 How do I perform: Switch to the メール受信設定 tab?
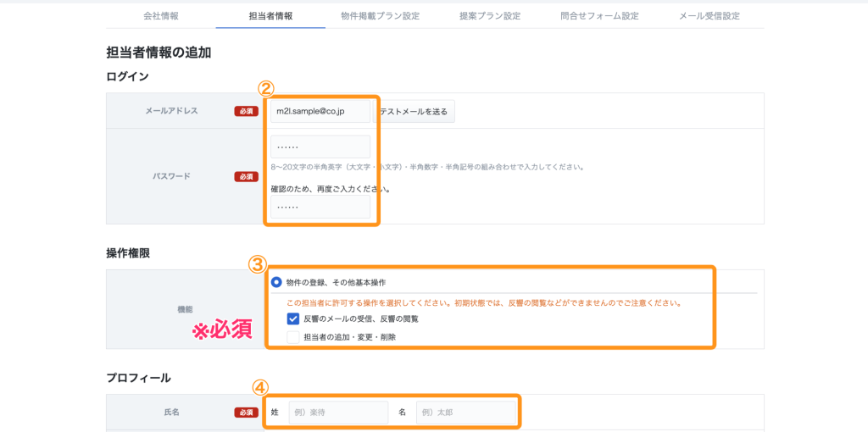click(709, 16)
